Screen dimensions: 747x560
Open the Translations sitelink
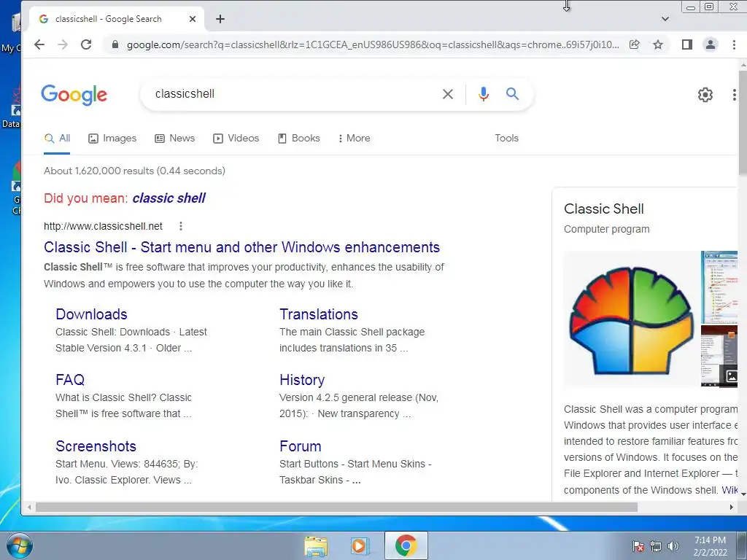[319, 314]
